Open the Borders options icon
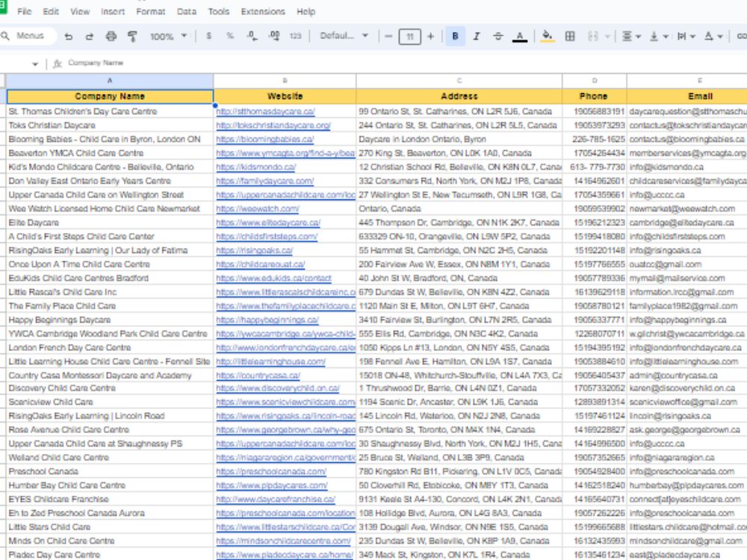The width and height of the screenshot is (747, 560). (x=570, y=36)
